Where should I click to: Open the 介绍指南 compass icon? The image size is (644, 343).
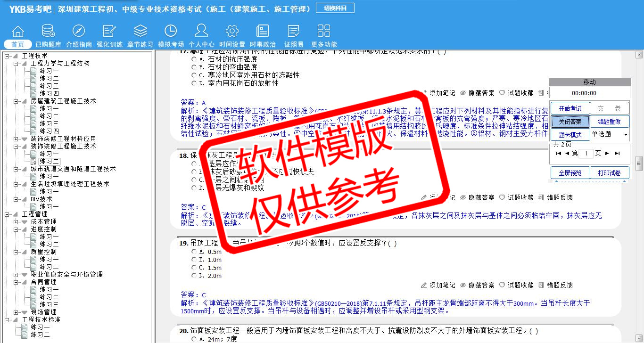pyautogui.click(x=79, y=31)
